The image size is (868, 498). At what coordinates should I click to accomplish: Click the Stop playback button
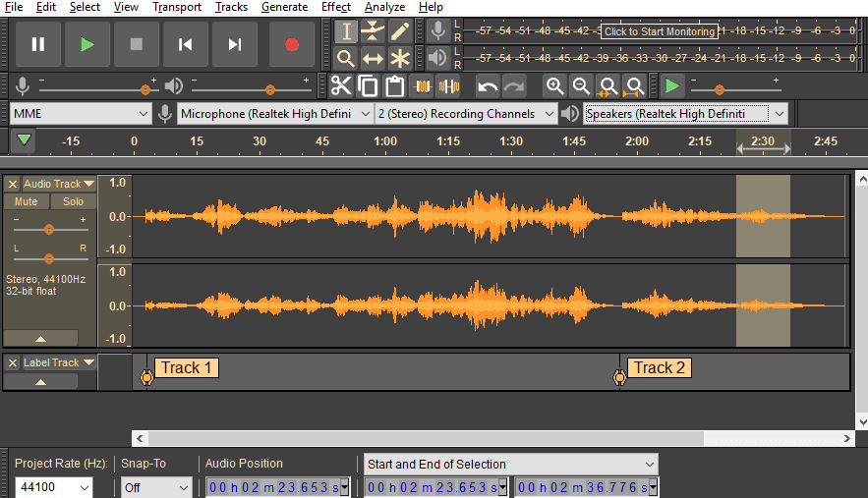(x=137, y=44)
